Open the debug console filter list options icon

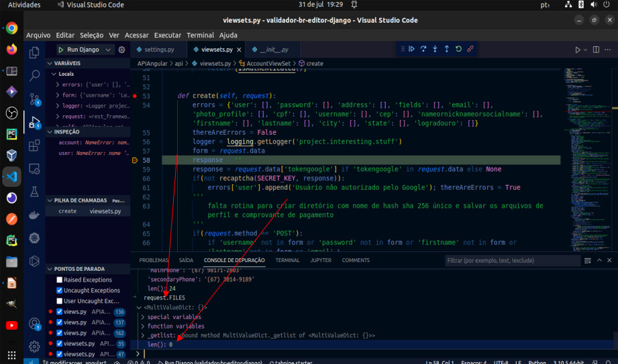587,260
